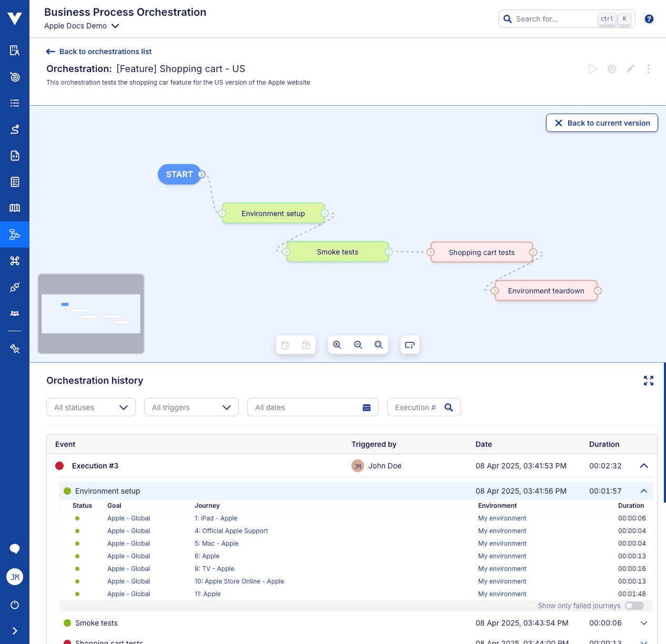Click the help question mark icon

[649, 18]
